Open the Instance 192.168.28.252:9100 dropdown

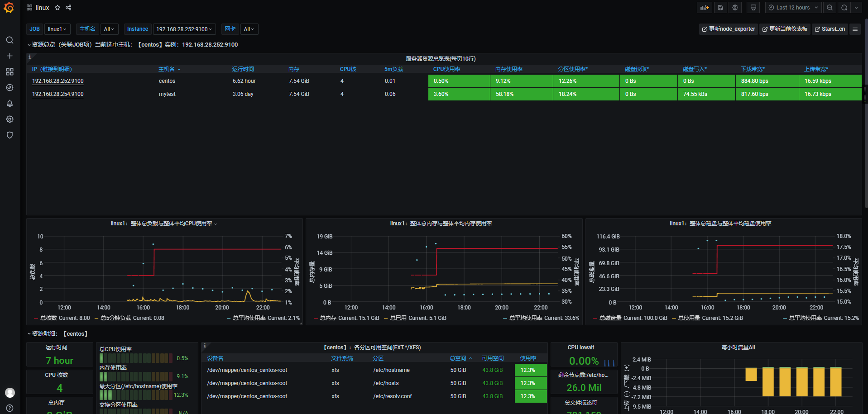pyautogui.click(x=184, y=29)
